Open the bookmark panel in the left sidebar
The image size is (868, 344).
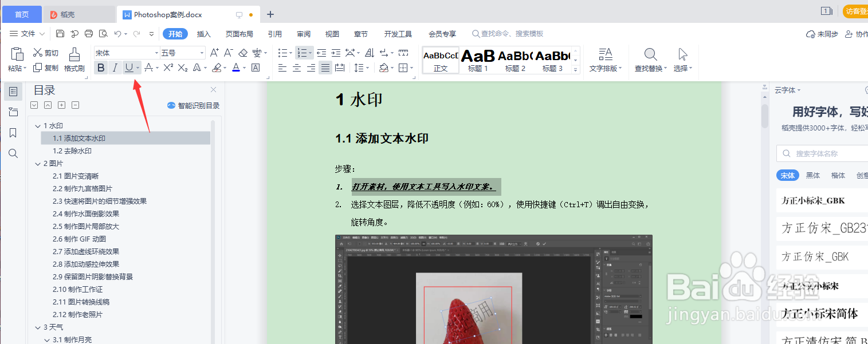[13, 132]
